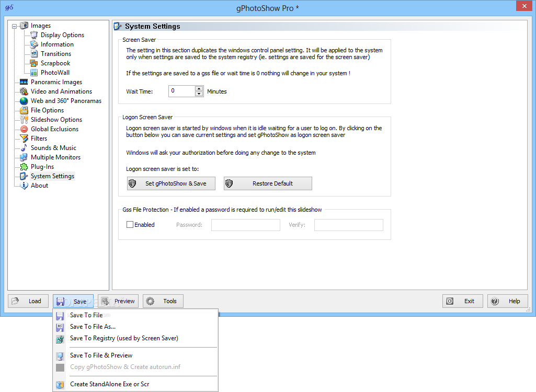Click the Save To File As menu icon

(x=60, y=327)
